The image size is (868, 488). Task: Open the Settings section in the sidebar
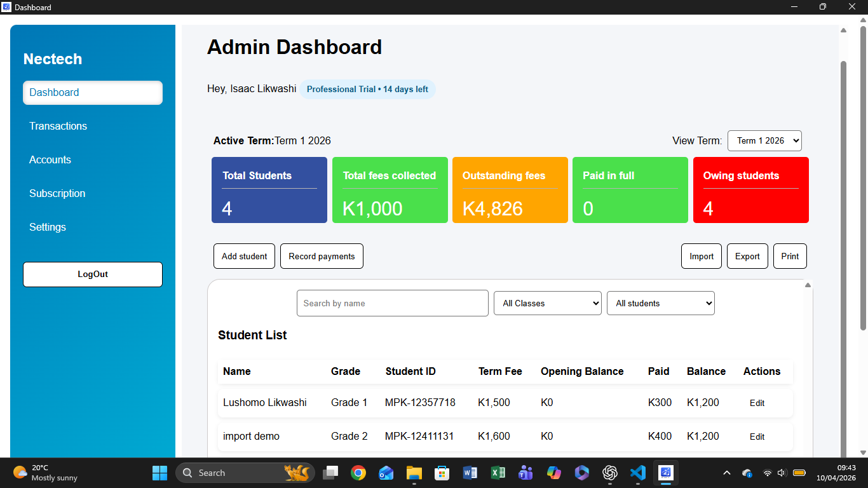(48, 227)
